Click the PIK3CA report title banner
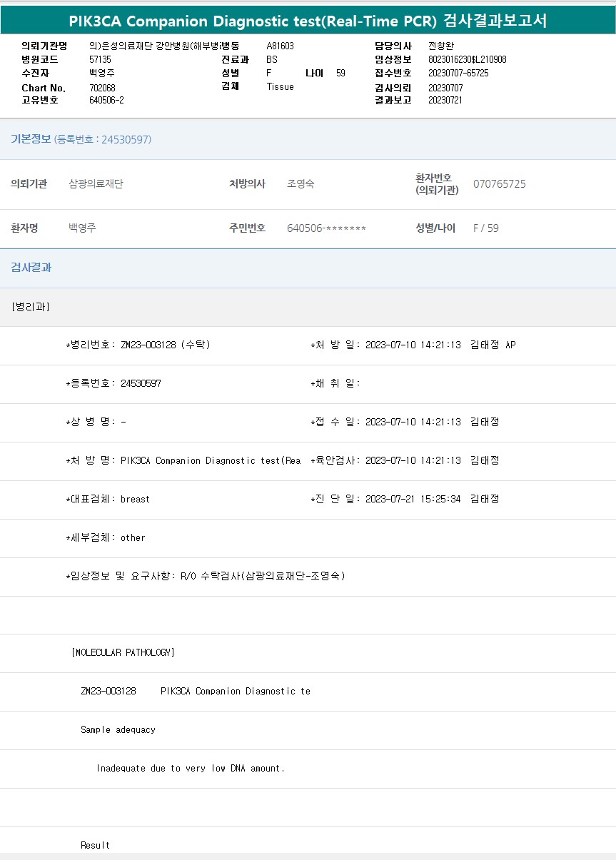This screenshot has width=616, height=860. (x=308, y=21)
